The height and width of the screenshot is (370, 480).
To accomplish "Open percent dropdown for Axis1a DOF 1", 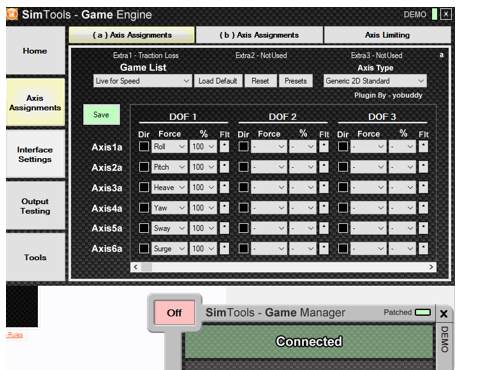I will [x=203, y=146].
